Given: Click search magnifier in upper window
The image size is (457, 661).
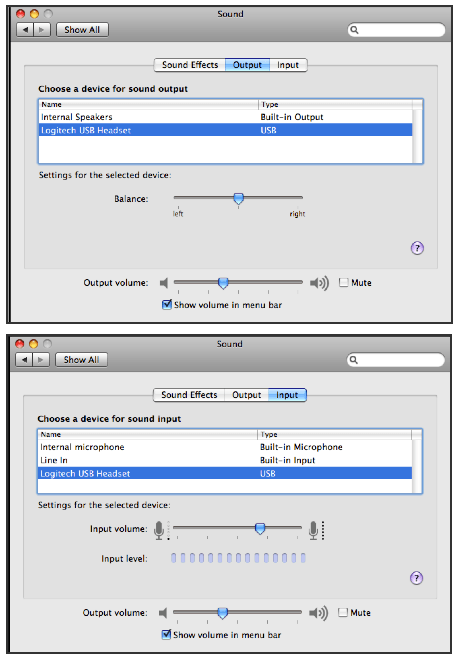Looking at the screenshot, I should (x=354, y=30).
